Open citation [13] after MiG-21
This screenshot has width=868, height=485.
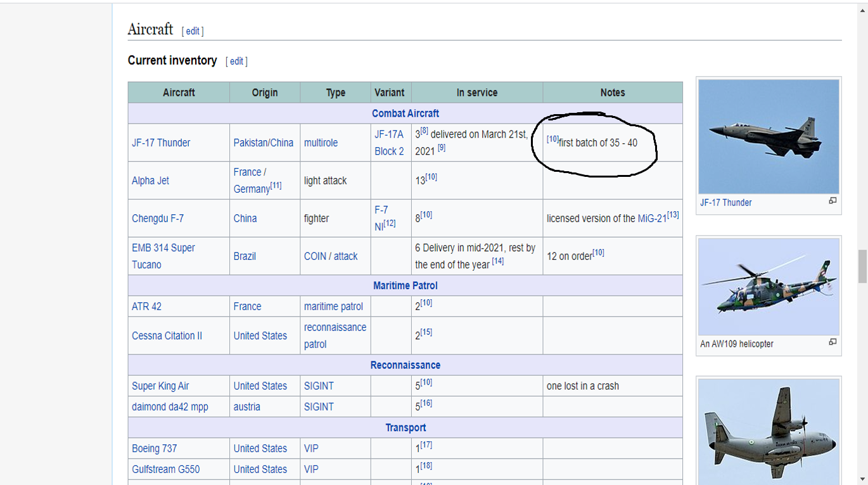point(673,216)
